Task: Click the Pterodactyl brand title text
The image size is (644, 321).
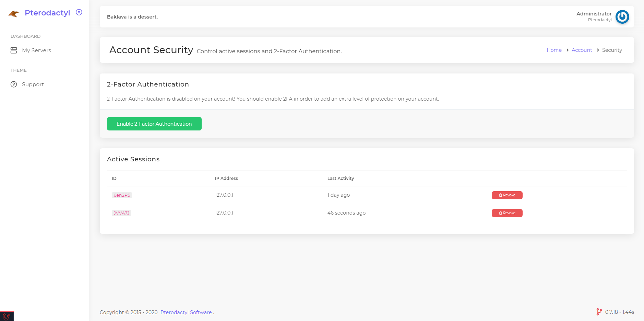Action: 47,13
